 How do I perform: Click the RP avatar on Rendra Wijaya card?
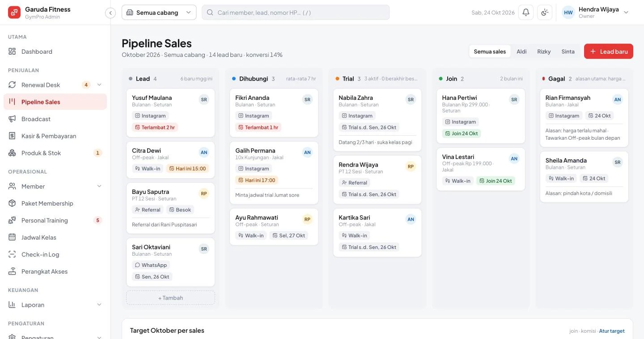(411, 167)
